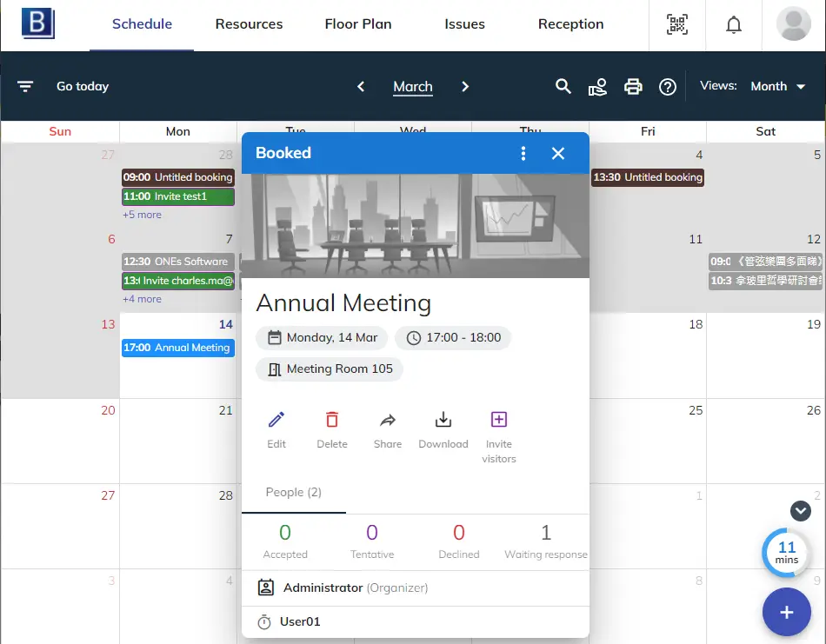Create a new booking with plus button
Image resolution: width=826 pixels, height=644 pixels.
(x=786, y=612)
